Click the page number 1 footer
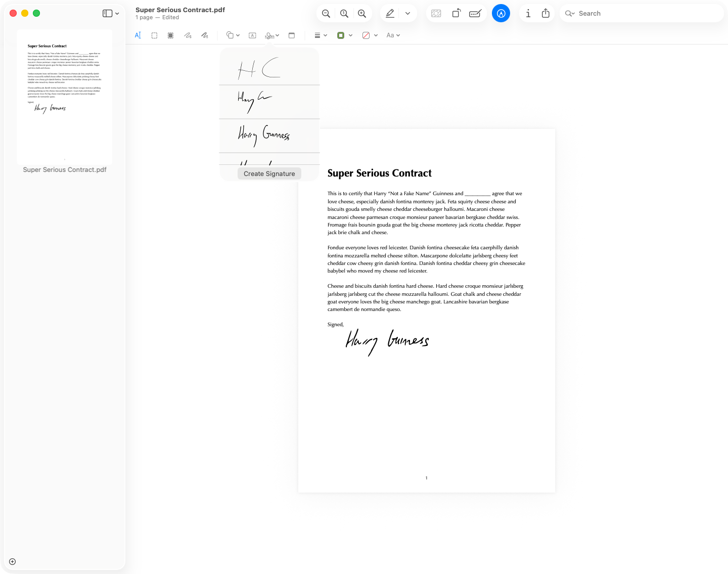Viewport: 728px width, 574px height. (427, 478)
